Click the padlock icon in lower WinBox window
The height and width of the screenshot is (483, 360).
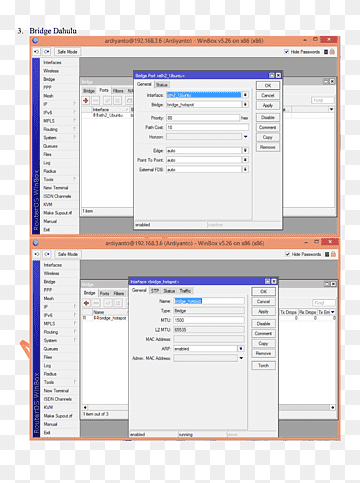pos(333,254)
